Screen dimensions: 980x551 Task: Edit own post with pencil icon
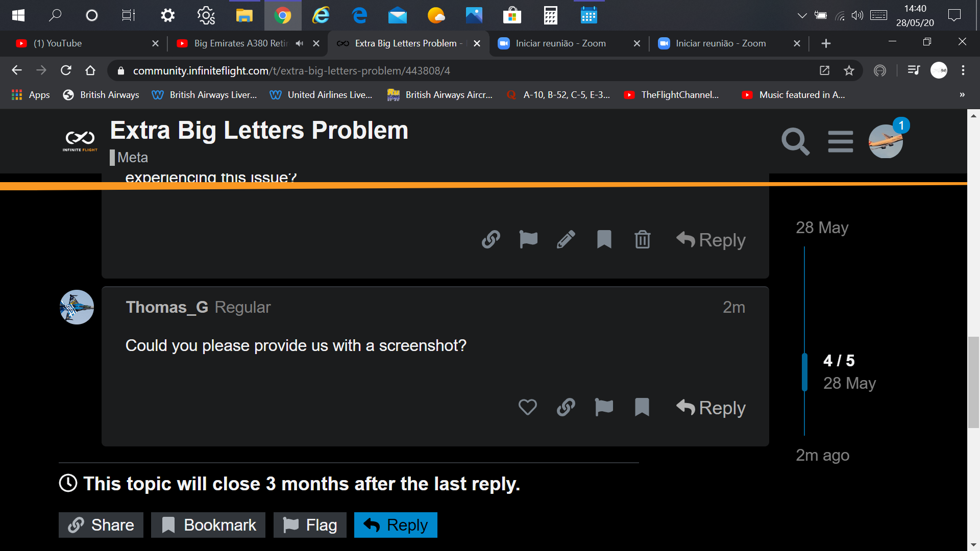click(566, 239)
